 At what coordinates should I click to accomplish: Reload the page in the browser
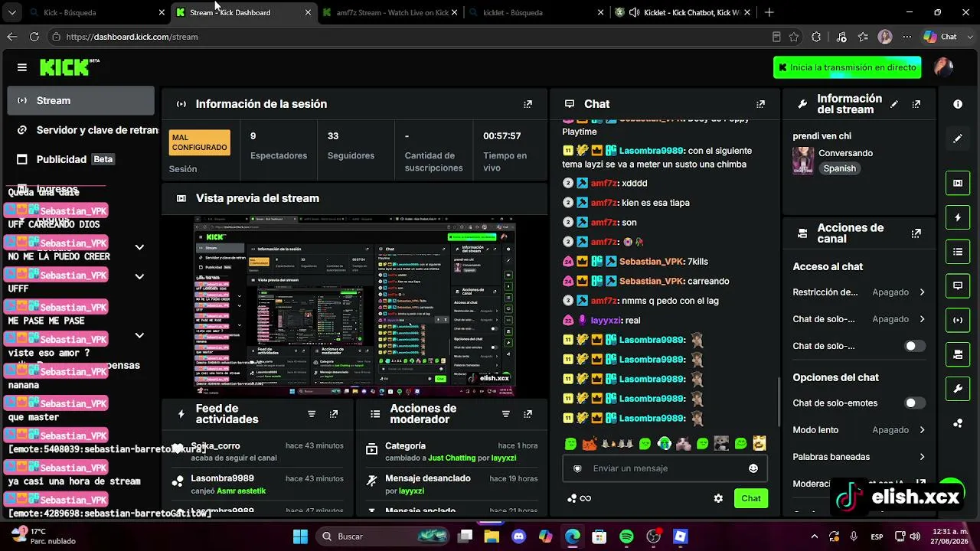click(x=34, y=37)
